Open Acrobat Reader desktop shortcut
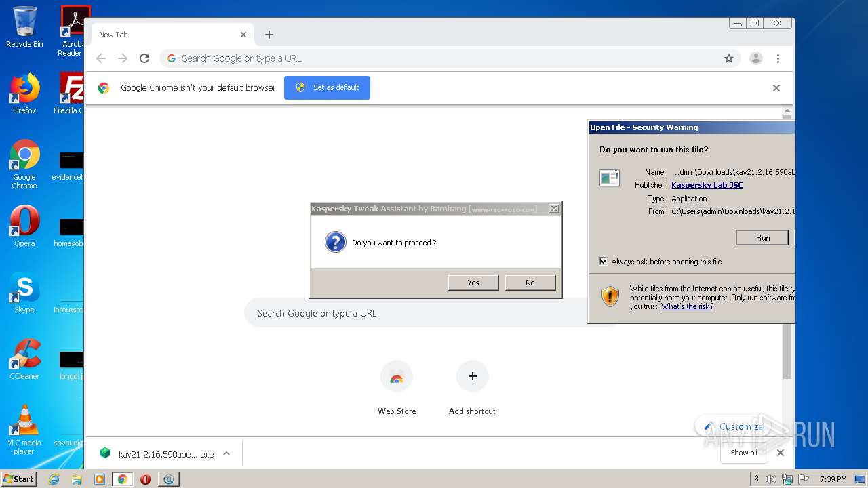Image resolution: width=868 pixels, height=488 pixels. pyautogui.click(x=73, y=31)
